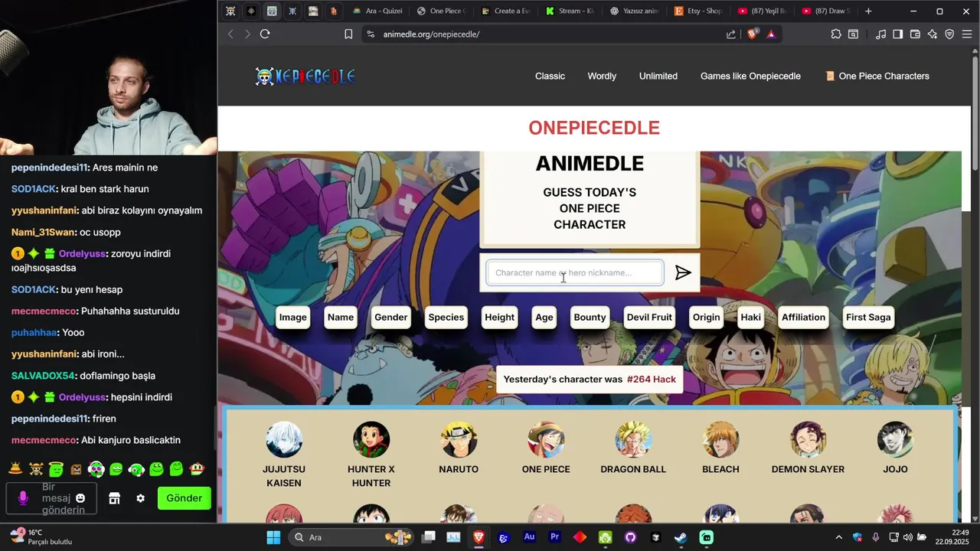Open Bleach game thumbnail

(x=720, y=439)
